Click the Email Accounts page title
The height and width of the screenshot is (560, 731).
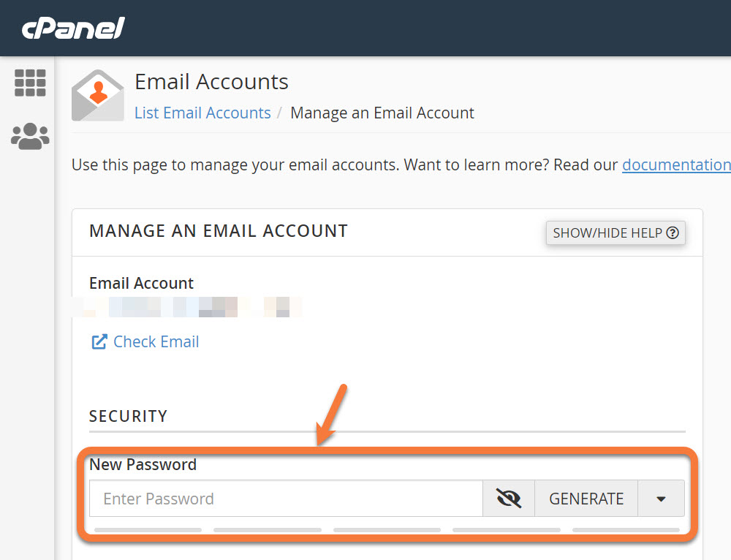coord(212,81)
